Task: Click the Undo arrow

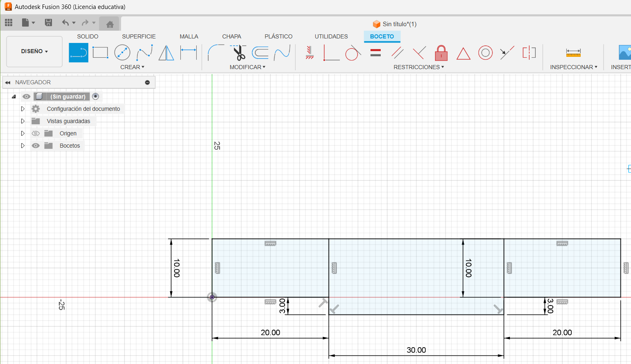Action: (x=65, y=22)
